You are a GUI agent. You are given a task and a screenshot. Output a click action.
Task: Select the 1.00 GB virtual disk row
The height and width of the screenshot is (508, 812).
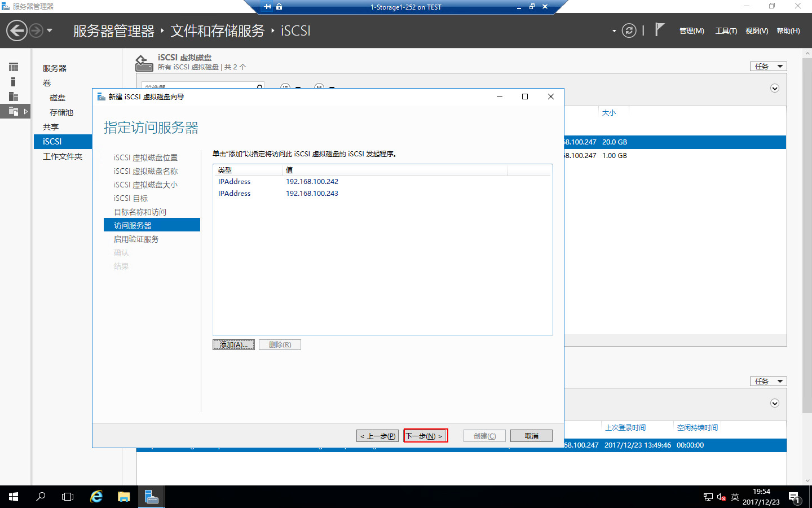coord(675,156)
